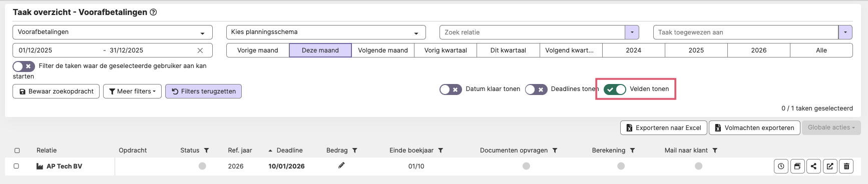Click the Mail naar klant filter funnel
The height and width of the screenshot is (184, 868).
pos(715,150)
